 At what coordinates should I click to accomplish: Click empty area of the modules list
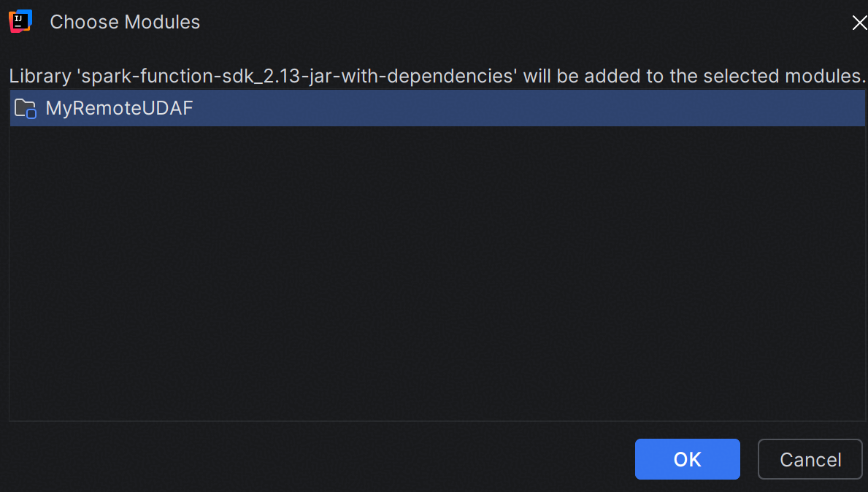pyautogui.click(x=437, y=274)
